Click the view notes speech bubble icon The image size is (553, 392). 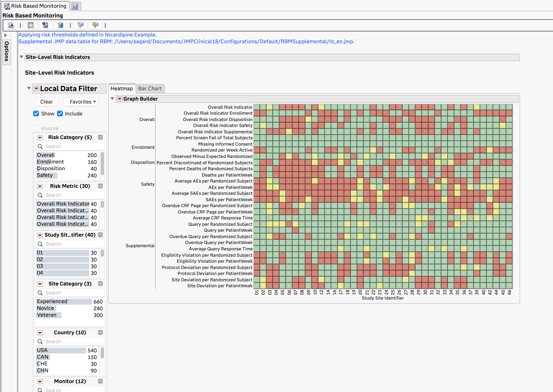(x=95, y=25)
